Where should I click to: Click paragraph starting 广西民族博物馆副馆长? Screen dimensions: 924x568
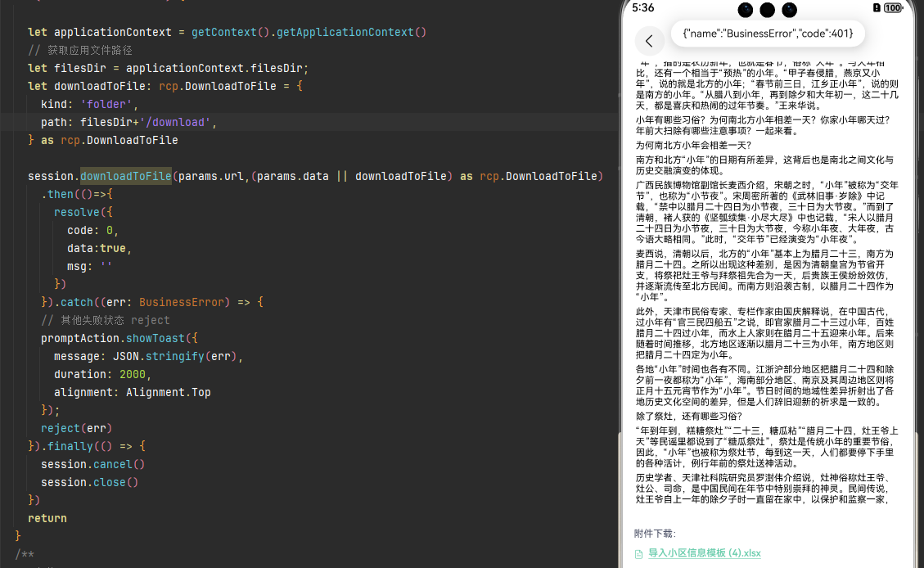767,212
